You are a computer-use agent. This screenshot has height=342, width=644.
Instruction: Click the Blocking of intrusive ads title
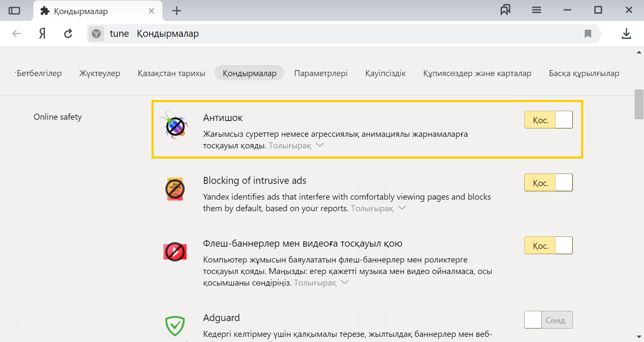pyautogui.click(x=255, y=180)
